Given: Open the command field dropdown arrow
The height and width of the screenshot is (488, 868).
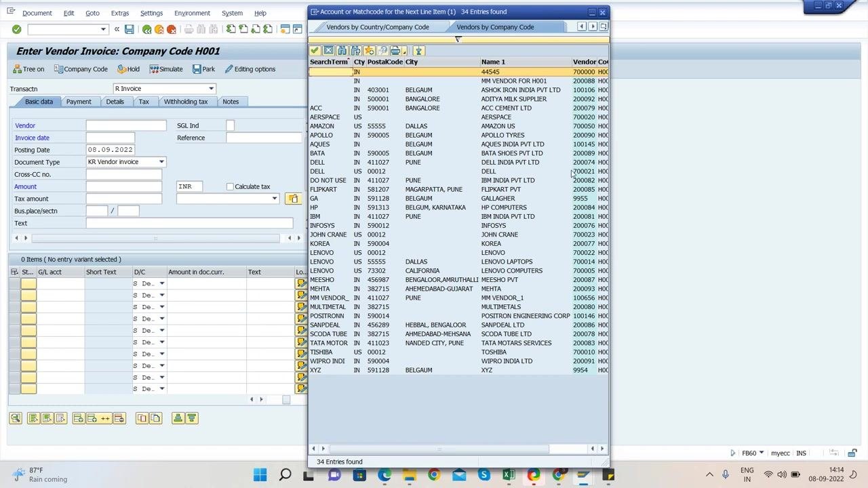Looking at the screenshot, I should pos(103,29).
